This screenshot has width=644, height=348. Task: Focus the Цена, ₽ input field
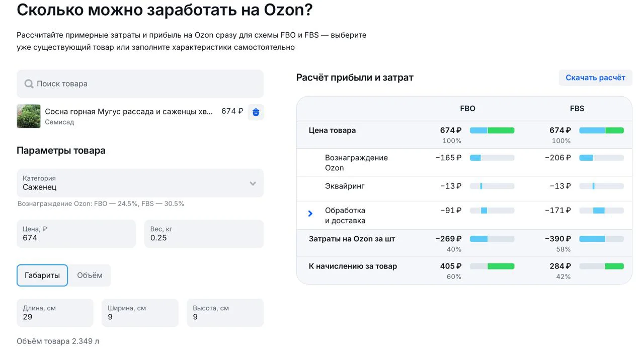[76, 234]
